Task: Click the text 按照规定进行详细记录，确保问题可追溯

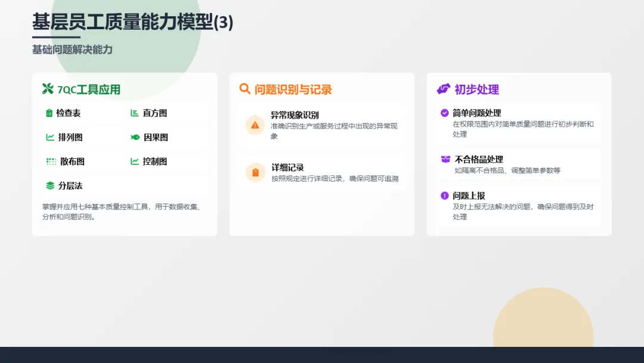Action: coord(335,179)
